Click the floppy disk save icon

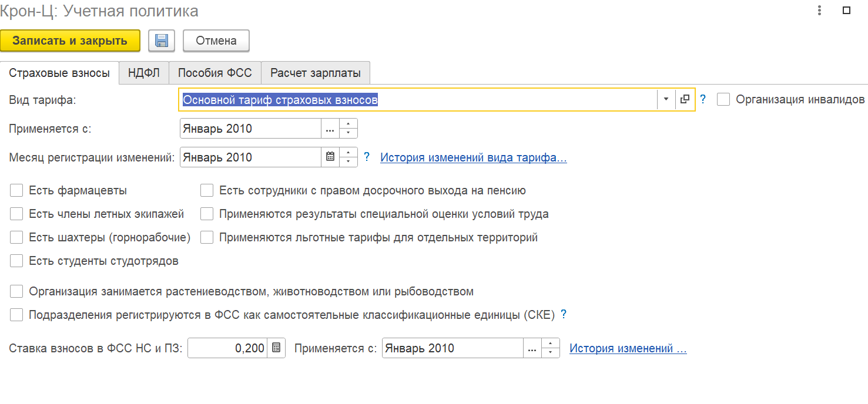(x=161, y=41)
